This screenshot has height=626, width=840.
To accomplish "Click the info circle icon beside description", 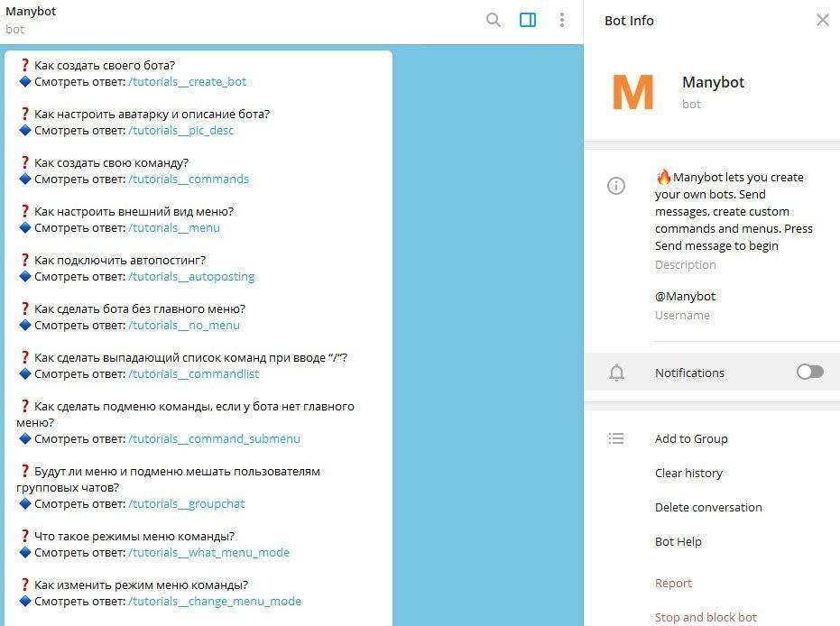I will [616, 186].
